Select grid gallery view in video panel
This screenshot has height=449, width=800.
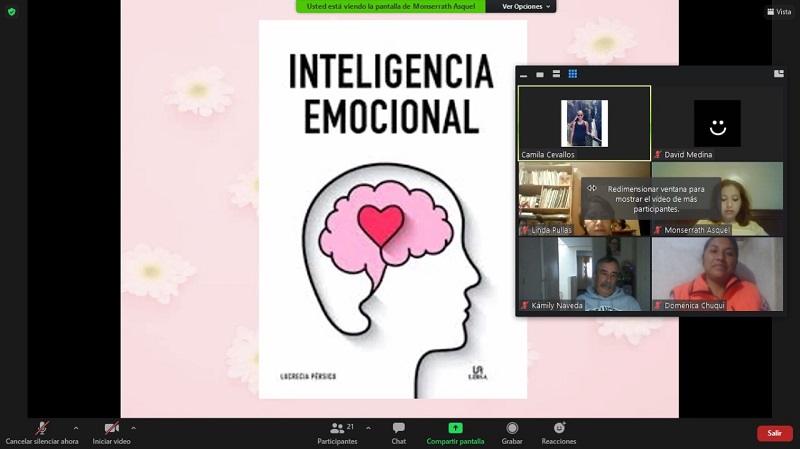(x=572, y=74)
